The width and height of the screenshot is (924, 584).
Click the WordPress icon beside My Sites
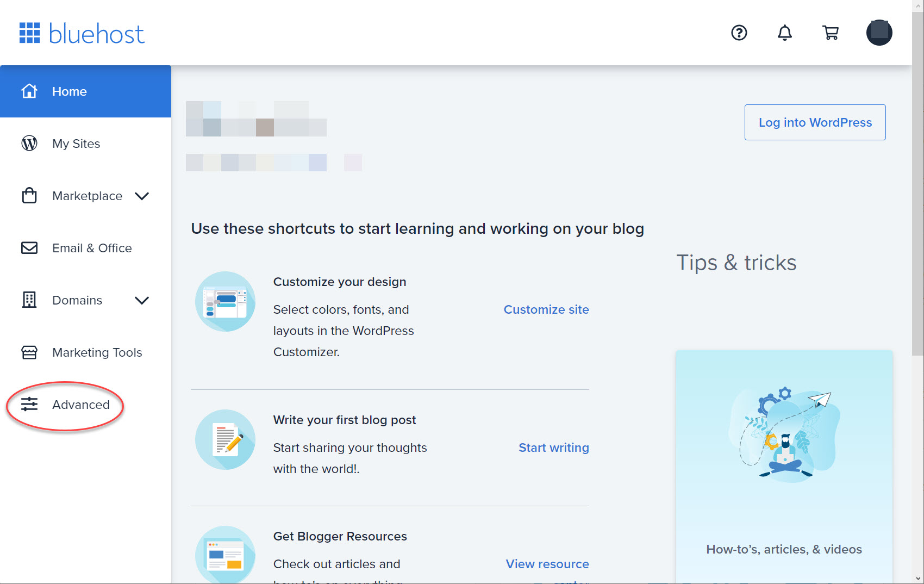pyautogui.click(x=29, y=144)
